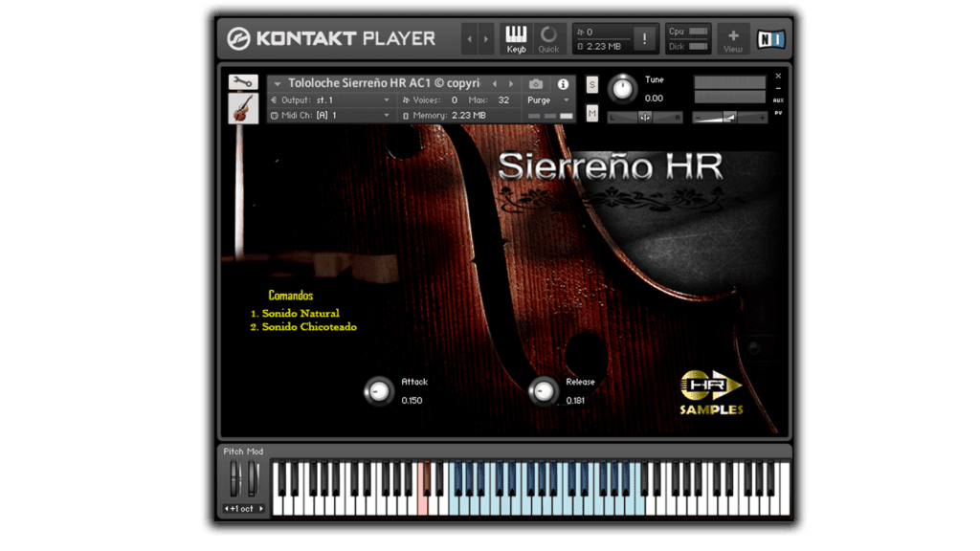Open the Midi Ch dropdown

pyautogui.click(x=331, y=116)
